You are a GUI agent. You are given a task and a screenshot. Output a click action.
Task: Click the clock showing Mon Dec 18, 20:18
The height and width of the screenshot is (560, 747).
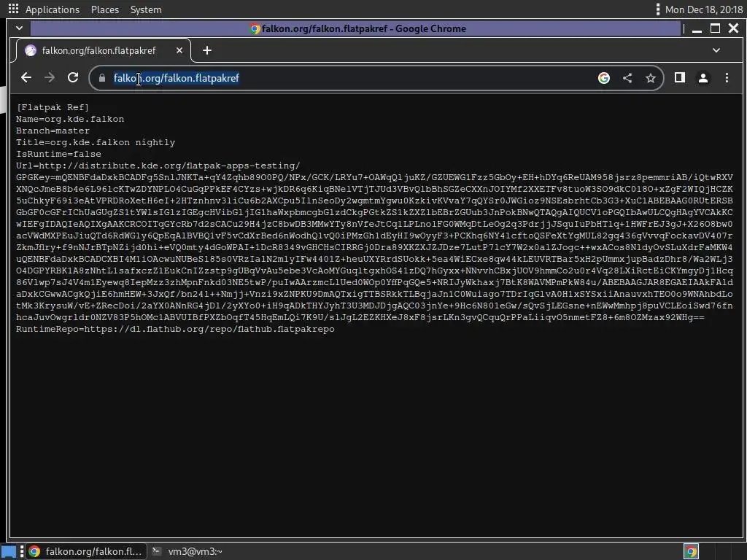tap(704, 9)
